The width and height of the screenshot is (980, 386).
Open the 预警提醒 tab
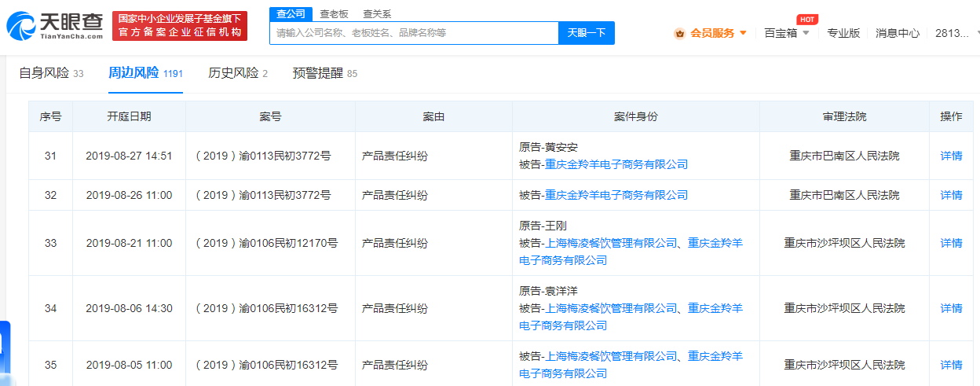(325, 73)
